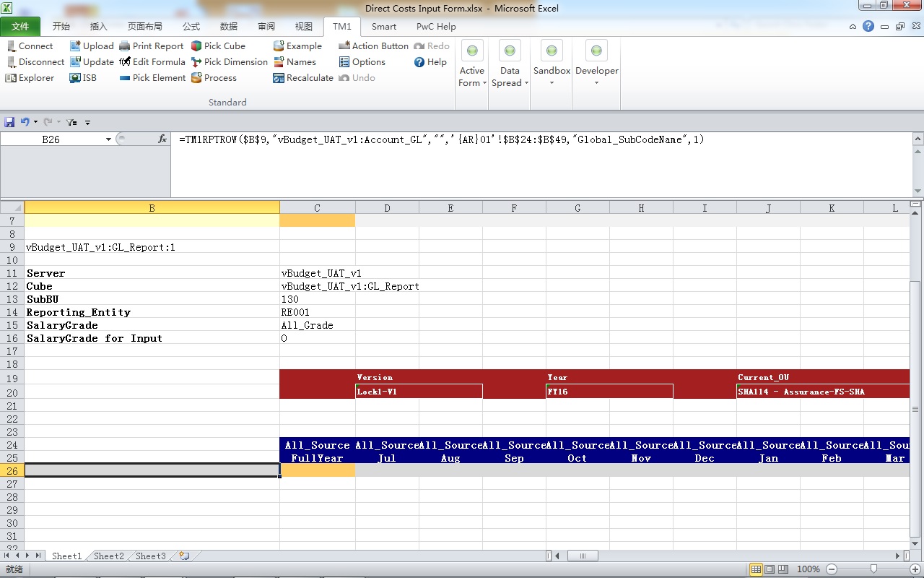Image resolution: width=924 pixels, height=578 pixels.
Task: Click the Save icon in quick access toolbar
Action: [10, 122]
